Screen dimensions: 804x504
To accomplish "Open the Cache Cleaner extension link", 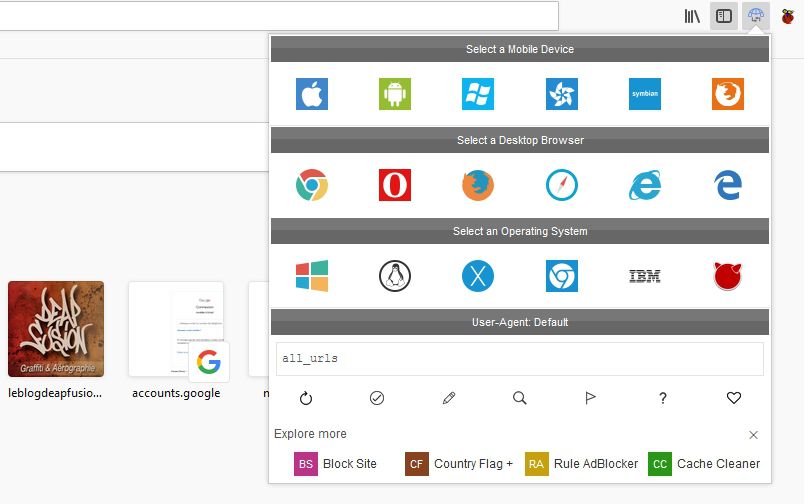I will tap(704, 464).
